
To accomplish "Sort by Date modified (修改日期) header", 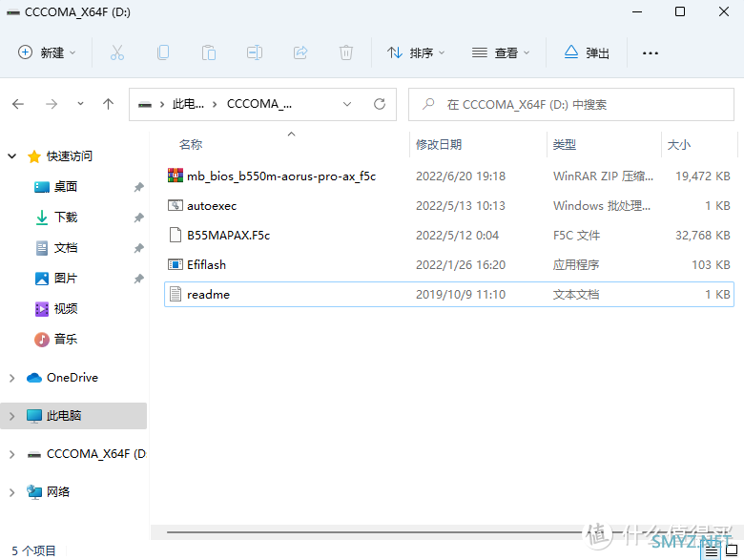I will pyautogui.click(x=439, y=145).
